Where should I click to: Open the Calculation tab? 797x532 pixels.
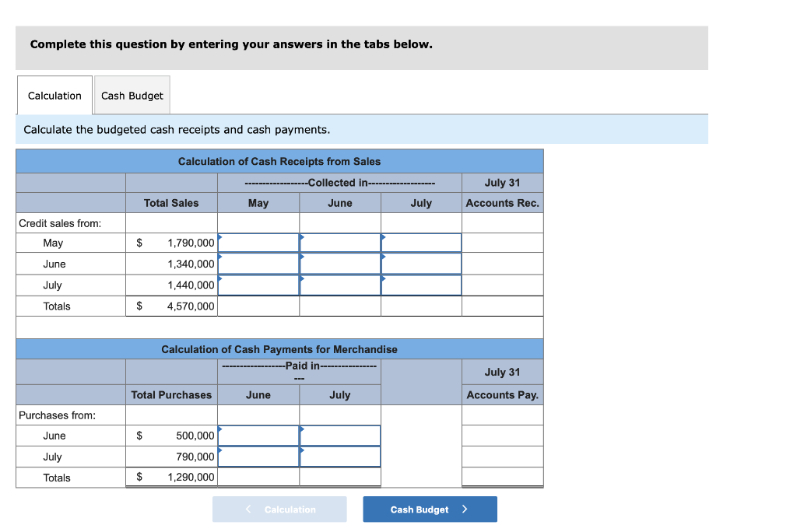pyautogui.click(x=55, y=96)
